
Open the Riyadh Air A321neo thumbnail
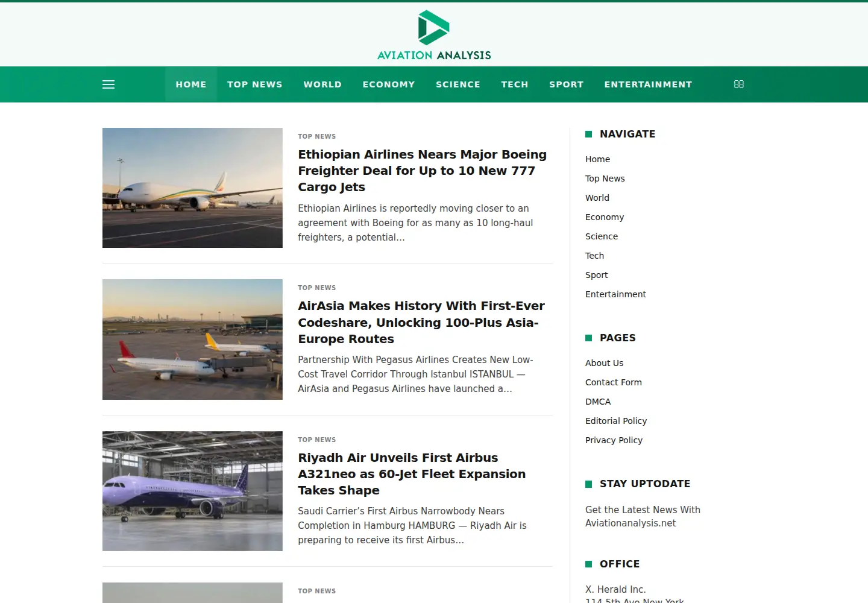[192, 491]
